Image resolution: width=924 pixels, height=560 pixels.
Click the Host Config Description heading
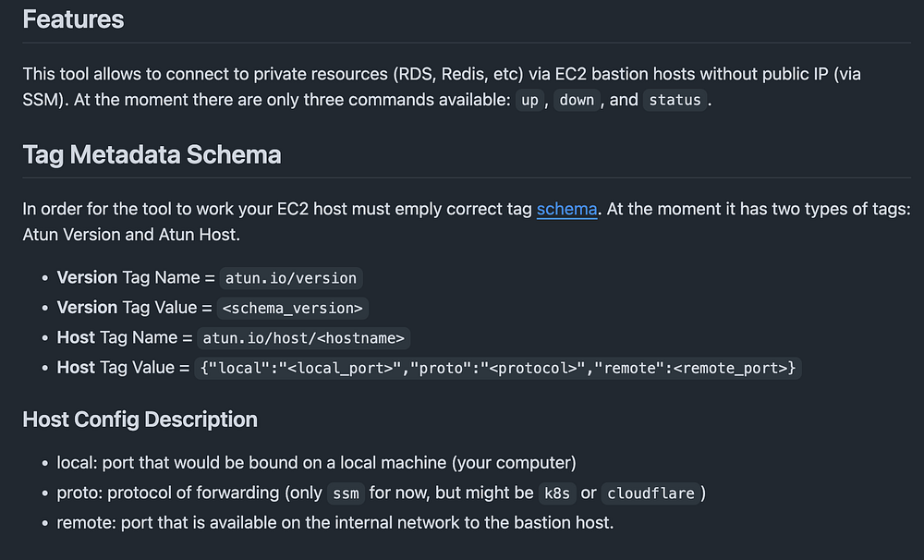140,420
